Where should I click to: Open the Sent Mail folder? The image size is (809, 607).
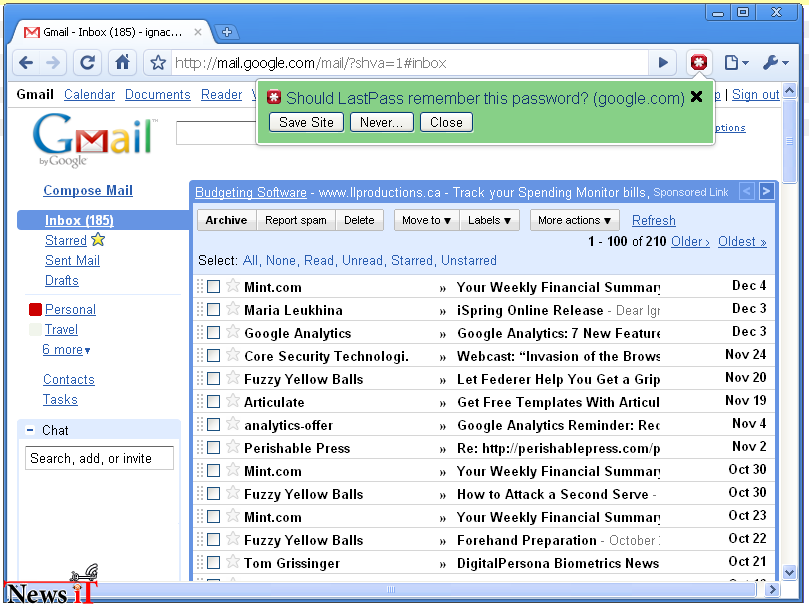tap(72, 261)
